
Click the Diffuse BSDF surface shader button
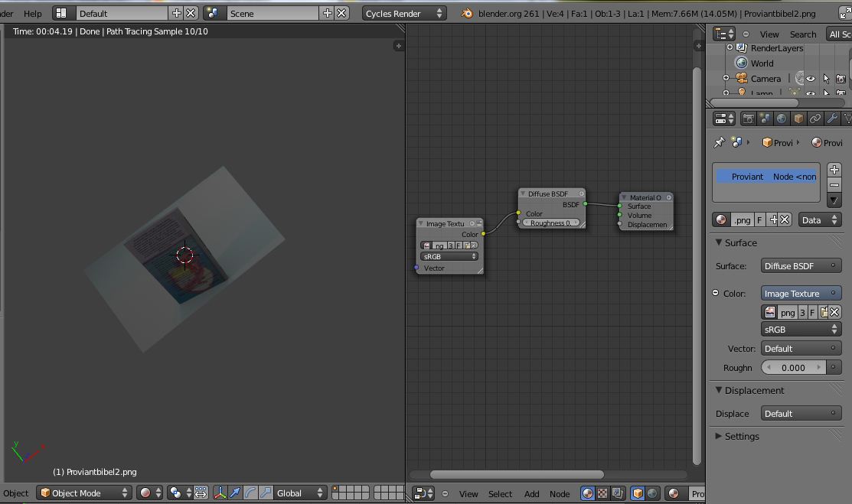click(x=801, y=265)
